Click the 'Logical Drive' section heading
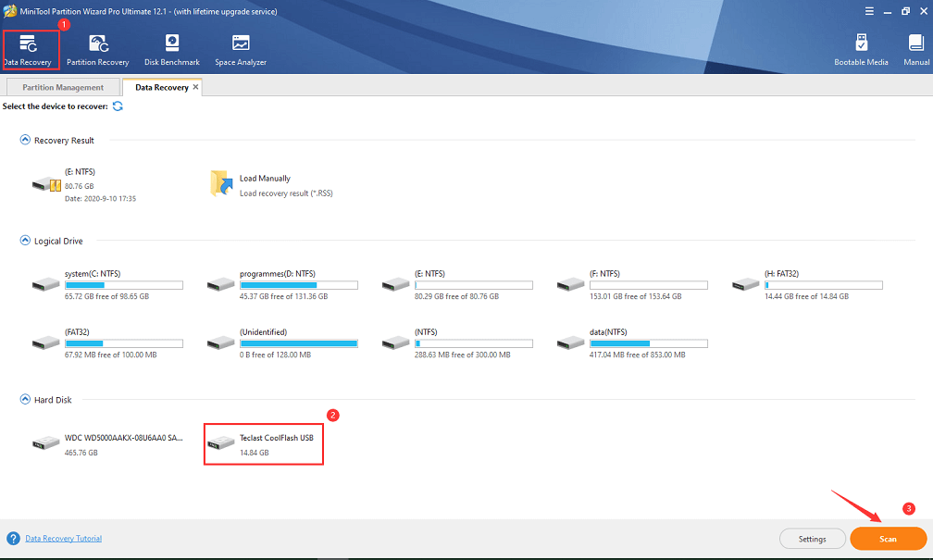 click(x=58, y=241)
